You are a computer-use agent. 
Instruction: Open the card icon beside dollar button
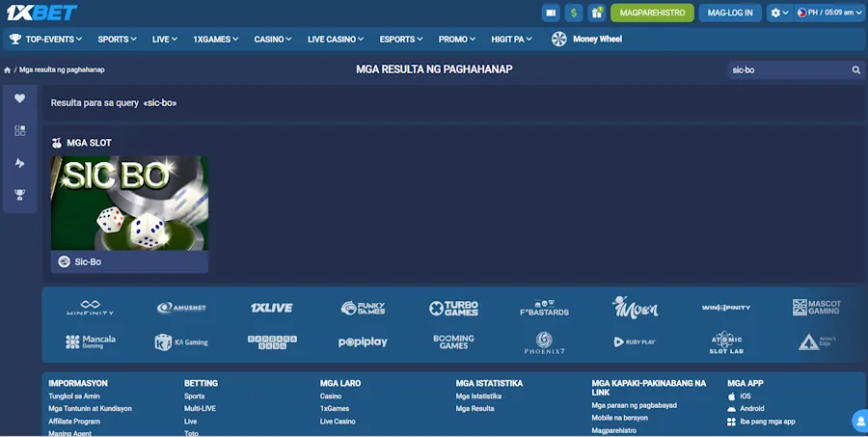pos(551,13)
